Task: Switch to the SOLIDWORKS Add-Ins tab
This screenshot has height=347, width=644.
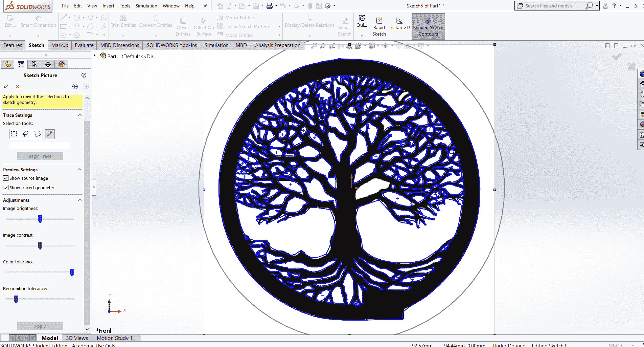Action: coord(171,45)
